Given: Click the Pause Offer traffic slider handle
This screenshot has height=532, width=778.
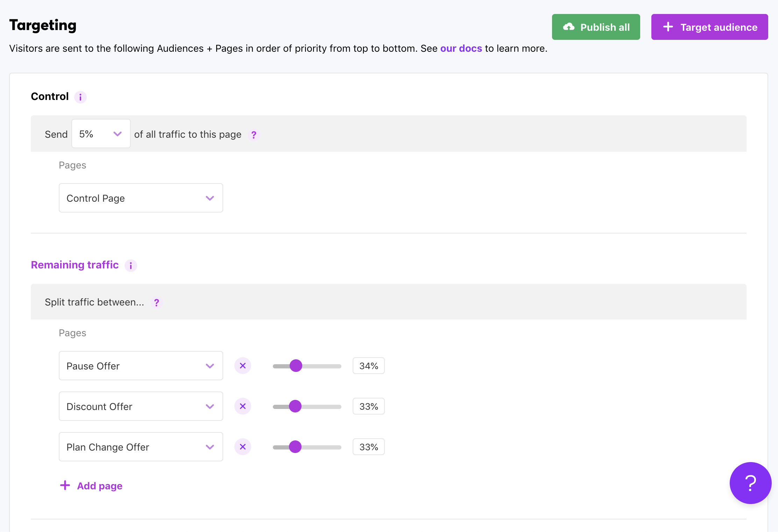Looking at the screenshot, I should [296, 366].
